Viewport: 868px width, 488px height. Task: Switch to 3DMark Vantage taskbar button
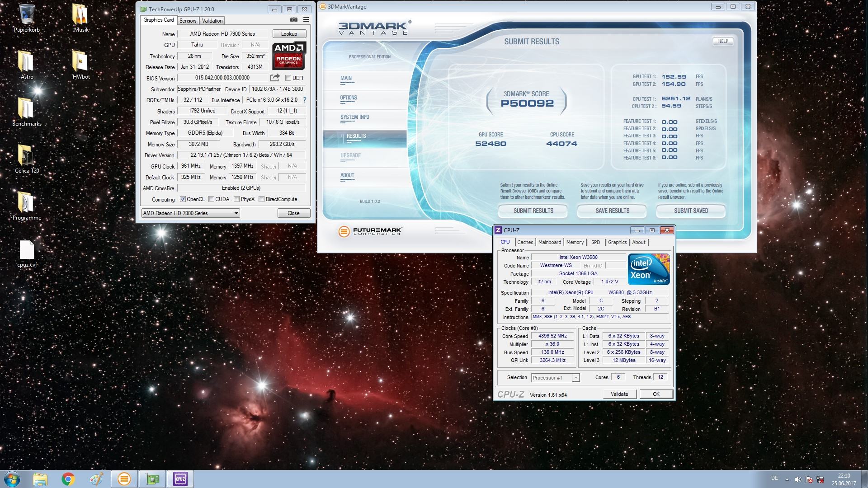[x=124, y=479]
